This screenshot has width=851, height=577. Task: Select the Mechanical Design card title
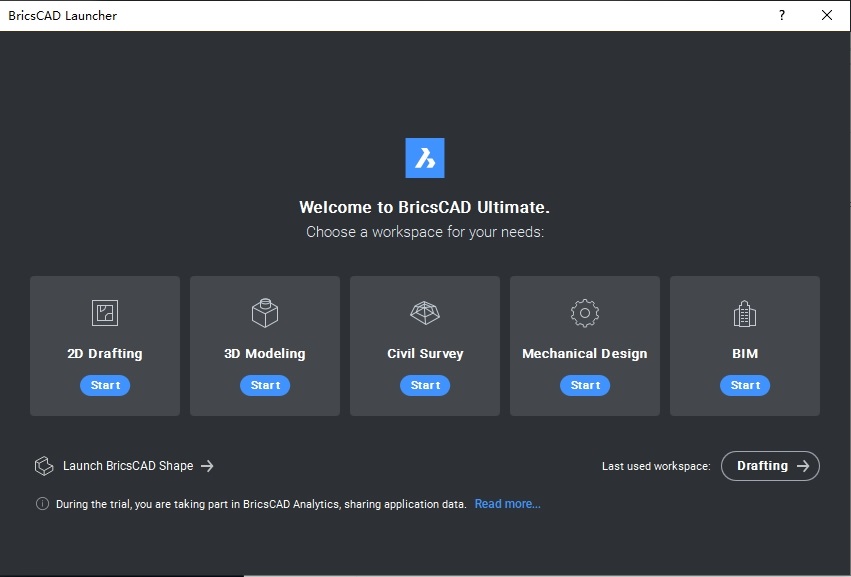pyautogui.click(x=585, y=353)
